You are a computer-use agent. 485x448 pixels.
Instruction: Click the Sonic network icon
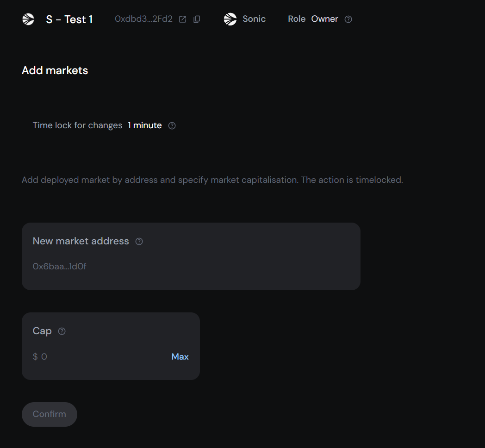[230, 19]
